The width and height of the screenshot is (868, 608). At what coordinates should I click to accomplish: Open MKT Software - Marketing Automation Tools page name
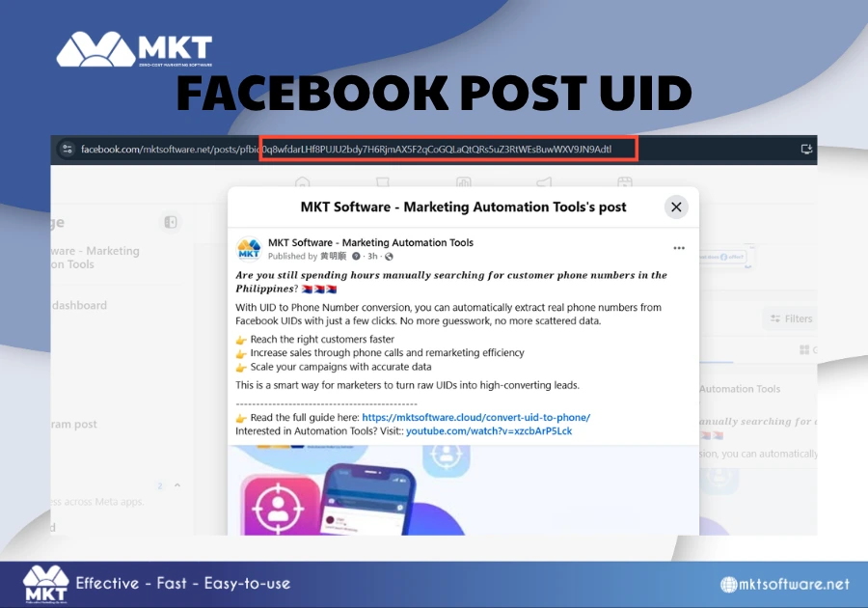tap(370, 242)
